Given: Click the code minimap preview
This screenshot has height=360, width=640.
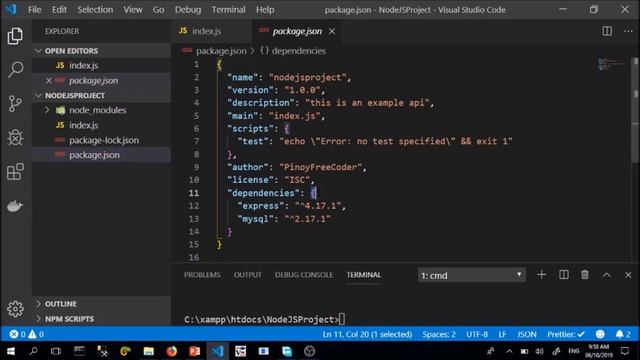Looking at the screenshot, I should (x=611, y=64).
